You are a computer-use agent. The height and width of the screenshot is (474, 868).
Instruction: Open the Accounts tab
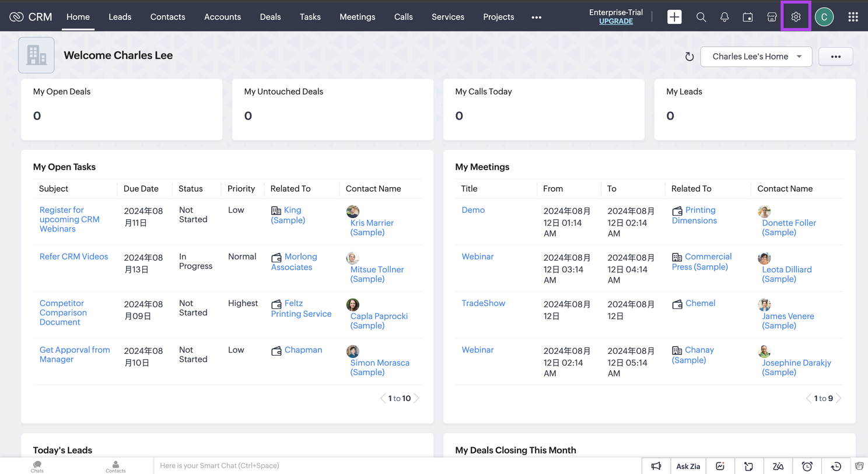[222, 17]
